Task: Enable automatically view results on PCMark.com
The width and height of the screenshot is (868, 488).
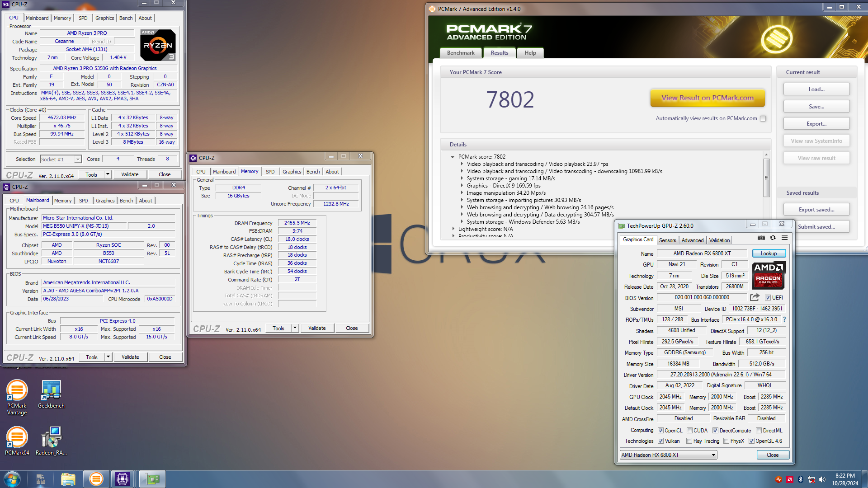Action: coord(763,118)
